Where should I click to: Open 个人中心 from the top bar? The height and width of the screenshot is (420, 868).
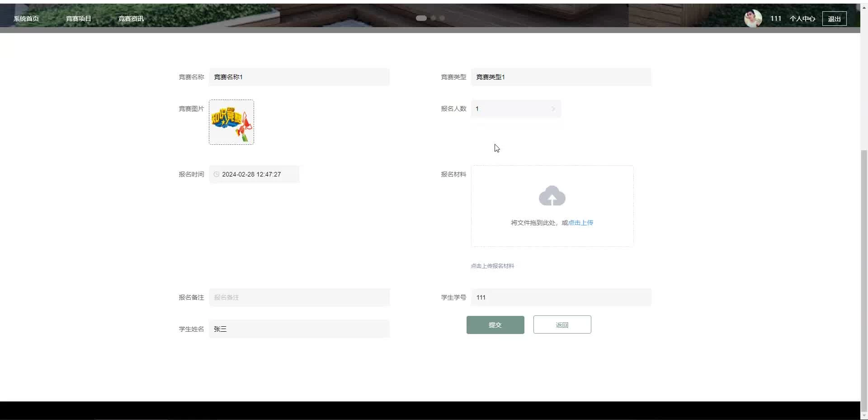[802, 19]
